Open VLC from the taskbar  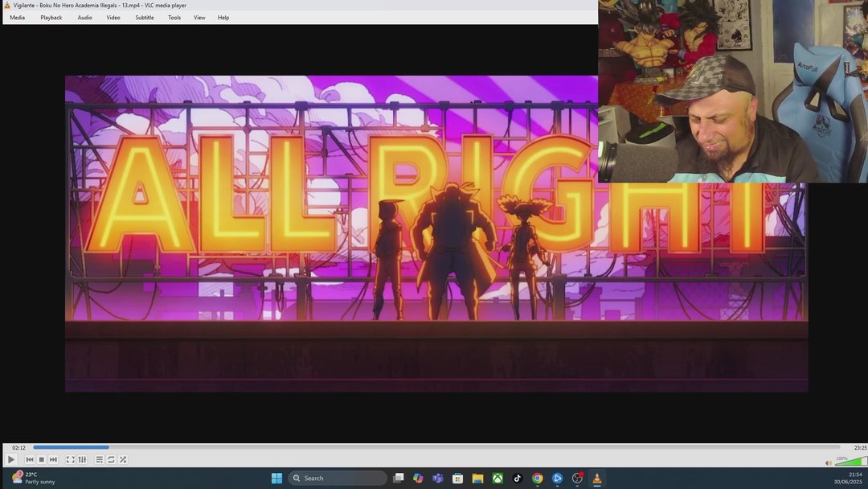597,478
